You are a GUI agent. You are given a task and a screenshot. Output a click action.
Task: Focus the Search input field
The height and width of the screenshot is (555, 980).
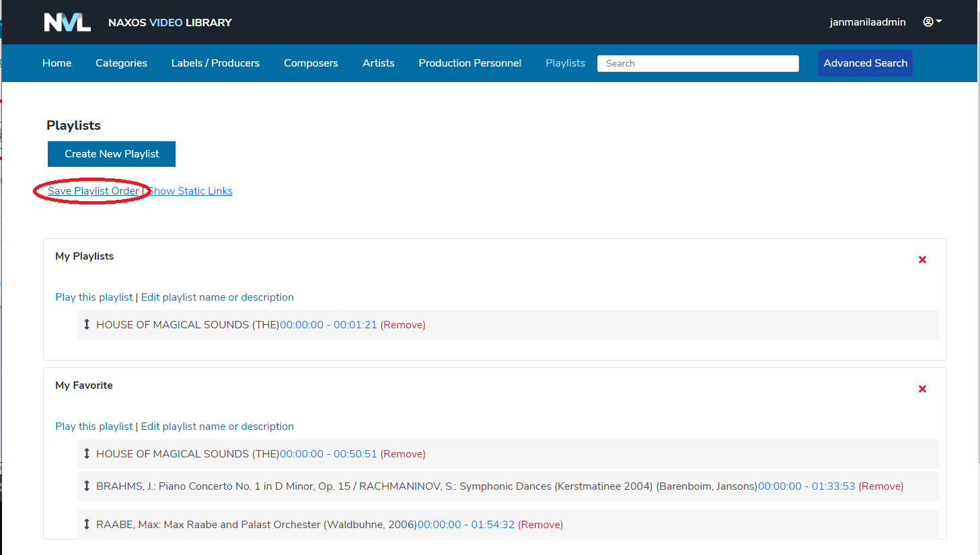click(698, 63)
